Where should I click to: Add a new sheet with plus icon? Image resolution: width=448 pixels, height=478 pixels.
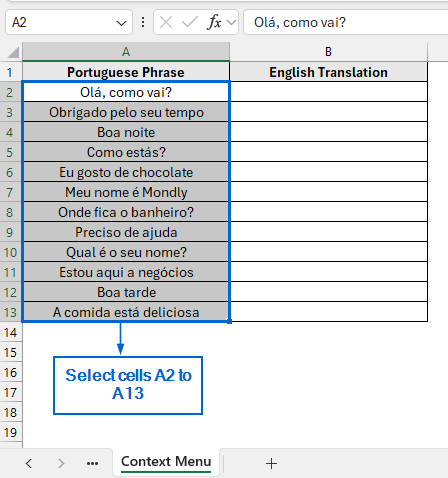(x=271, y=463)
